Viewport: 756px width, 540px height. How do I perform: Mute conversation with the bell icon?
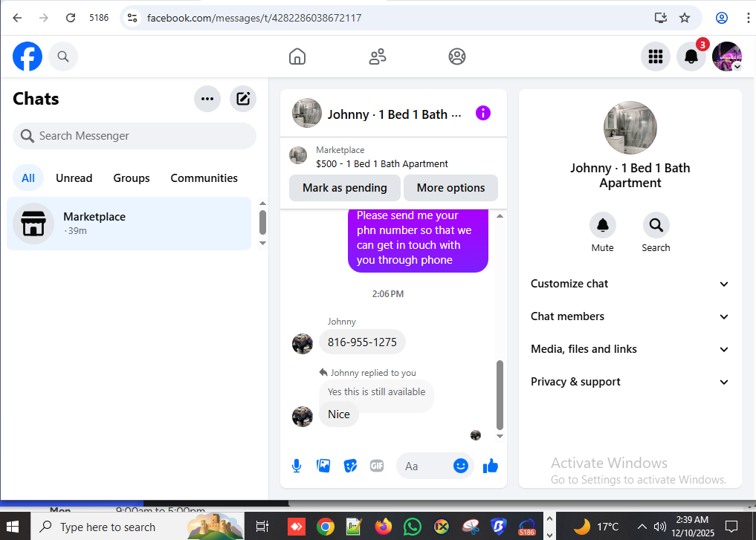(x=603, y=225)
